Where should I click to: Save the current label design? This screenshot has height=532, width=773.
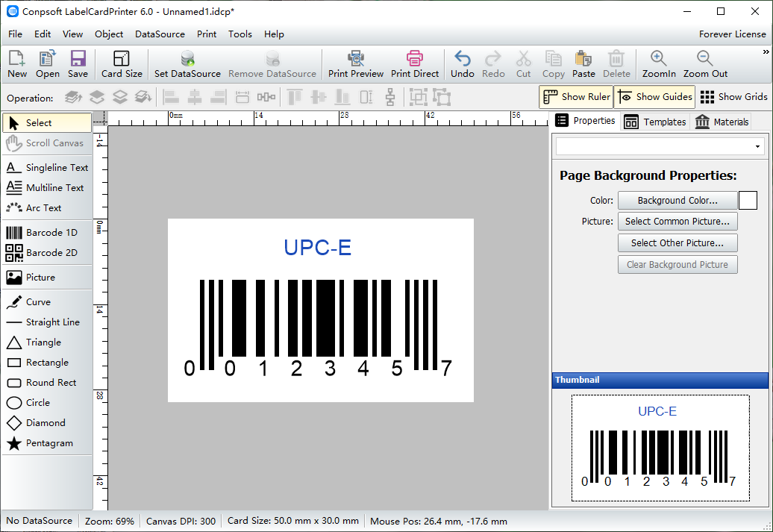click(x=78, y=64)
